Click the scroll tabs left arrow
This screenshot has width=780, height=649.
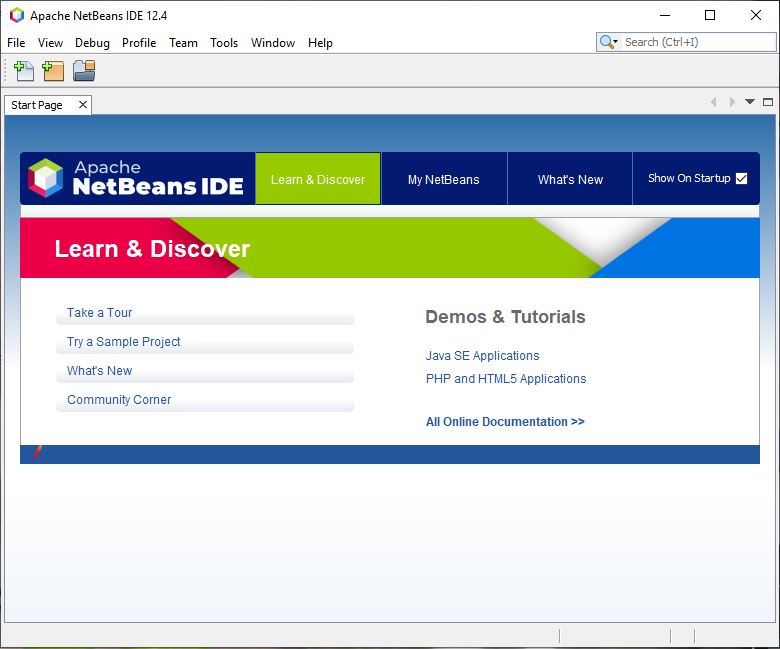point(714,102)
